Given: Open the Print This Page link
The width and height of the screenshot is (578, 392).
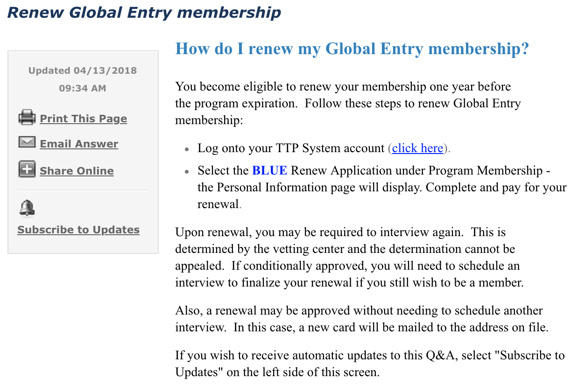Looking at the screenshot, I should pos(83,119).
